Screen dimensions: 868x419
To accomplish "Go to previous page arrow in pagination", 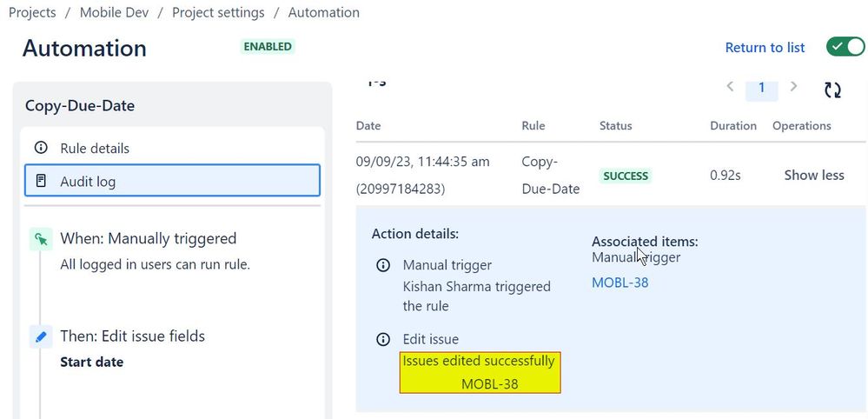I will [730, 86].
